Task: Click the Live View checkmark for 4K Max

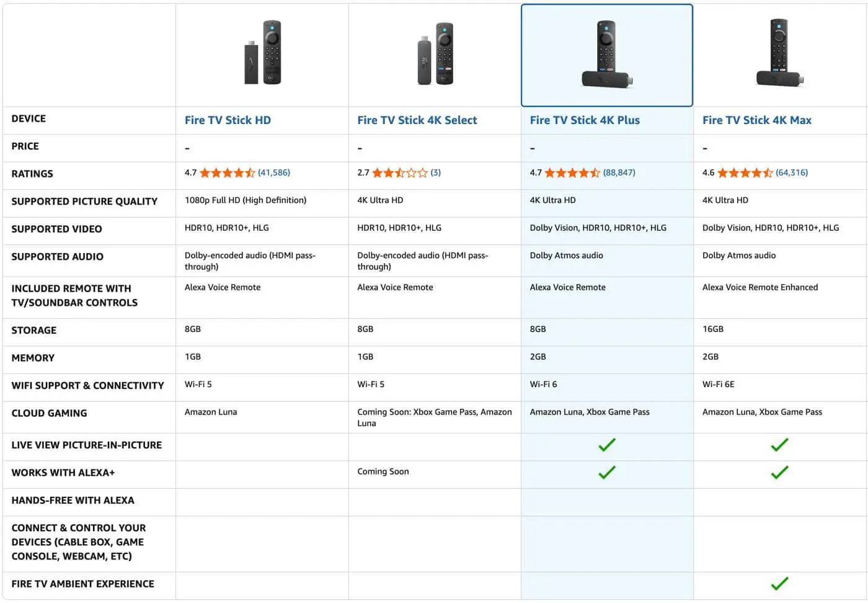Action: (x=779, y=445)
